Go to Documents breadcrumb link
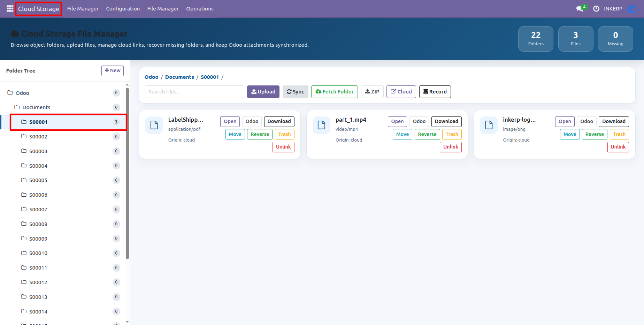 click(179, 77)
